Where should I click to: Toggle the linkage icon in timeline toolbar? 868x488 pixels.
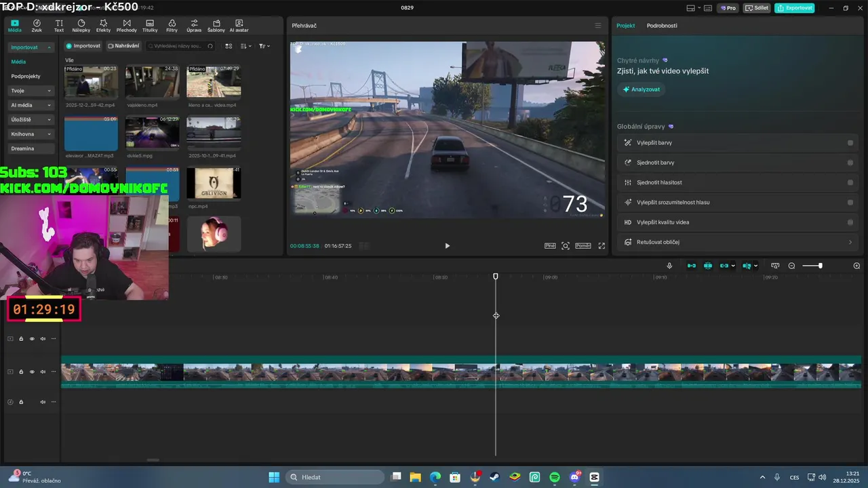tap(724, 266)
